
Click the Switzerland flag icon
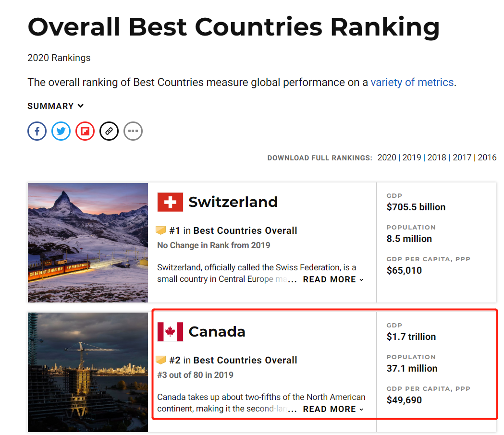click(170, 202)
